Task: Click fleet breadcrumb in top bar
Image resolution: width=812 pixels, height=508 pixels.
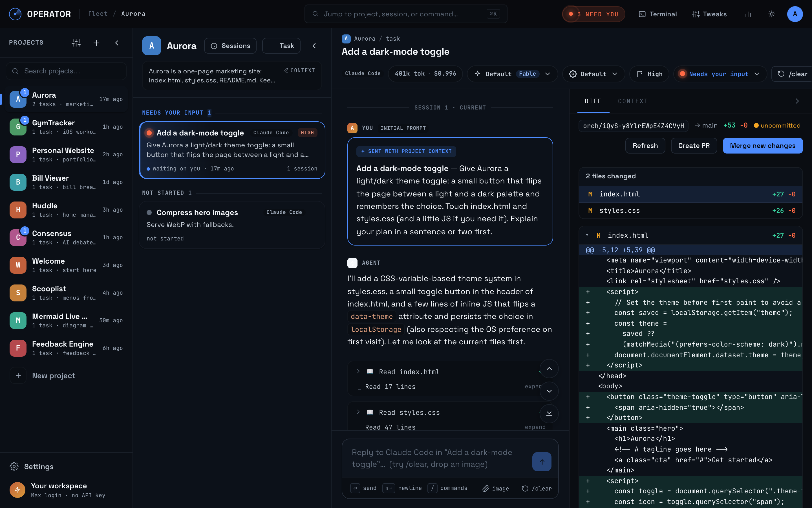Action: (x=98, y=14)
